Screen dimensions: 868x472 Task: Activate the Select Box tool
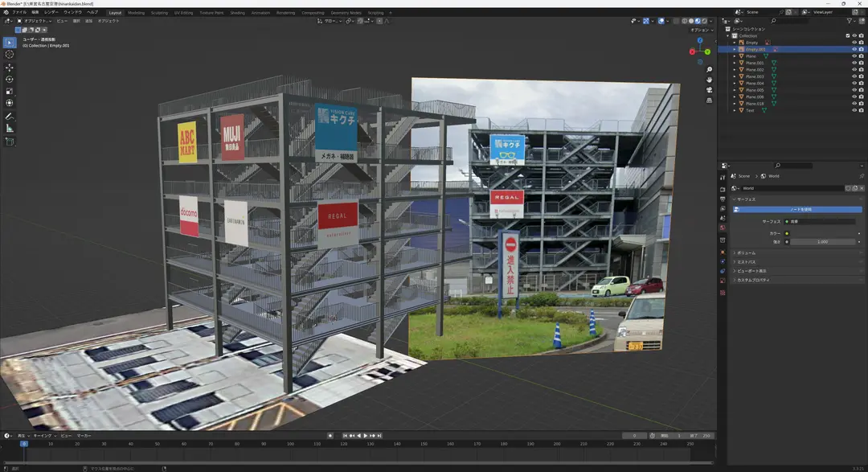pyautogui.click(x=10, y=42)
